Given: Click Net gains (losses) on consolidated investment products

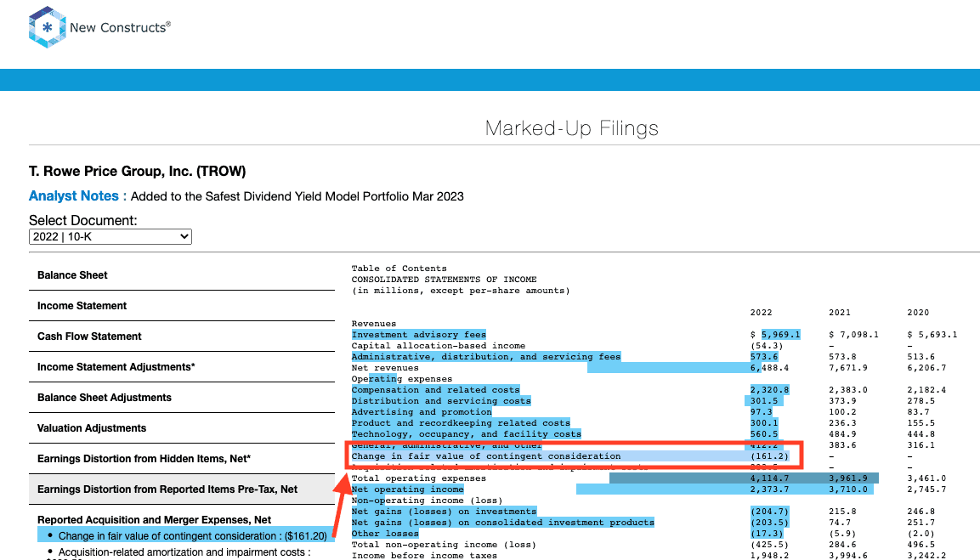Looking at the screenshot, I should click(x=503, y=523).
